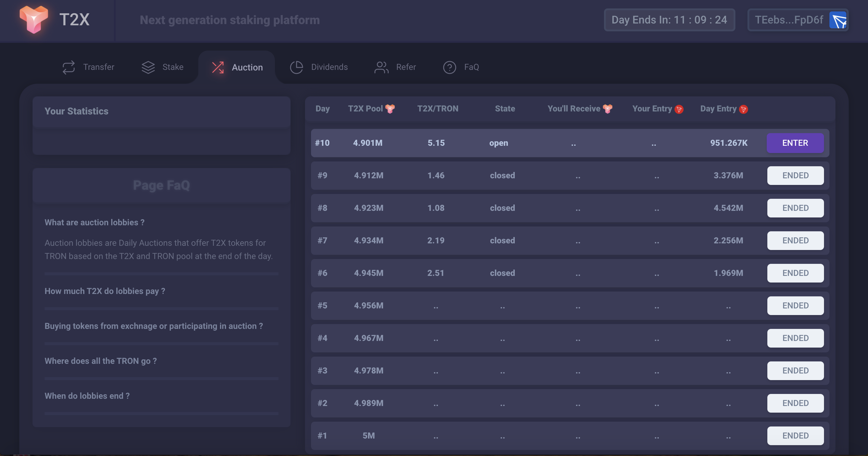Image resolution: width=868 pixels, height=456 pixels.
Task: Click the Day column header
Action: tap(322, 108)
